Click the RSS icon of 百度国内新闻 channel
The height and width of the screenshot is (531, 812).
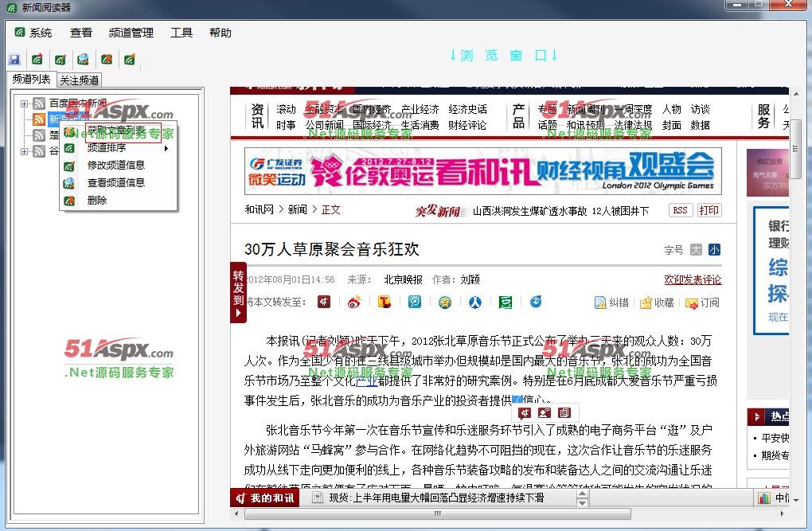(39, 103)
